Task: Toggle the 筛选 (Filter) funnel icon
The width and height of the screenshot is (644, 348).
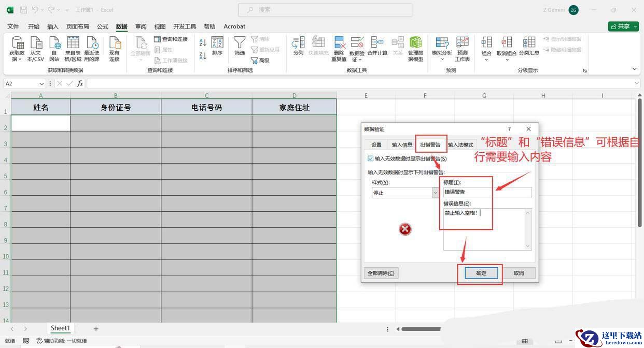Action: (x=240, y=47)
